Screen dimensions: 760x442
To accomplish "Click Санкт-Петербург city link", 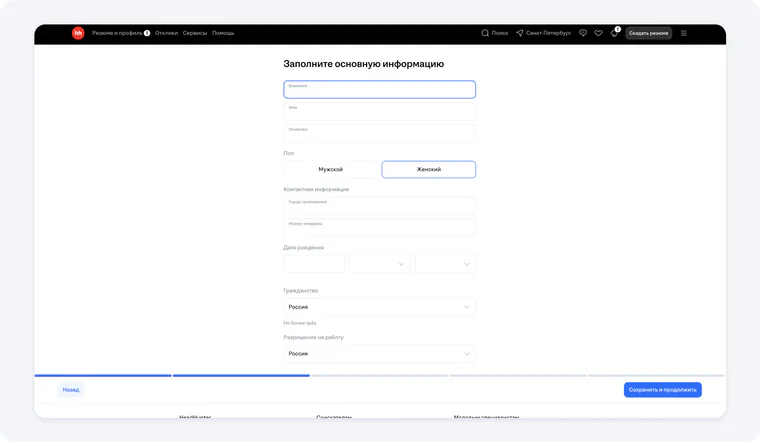I will pos(549,33).
